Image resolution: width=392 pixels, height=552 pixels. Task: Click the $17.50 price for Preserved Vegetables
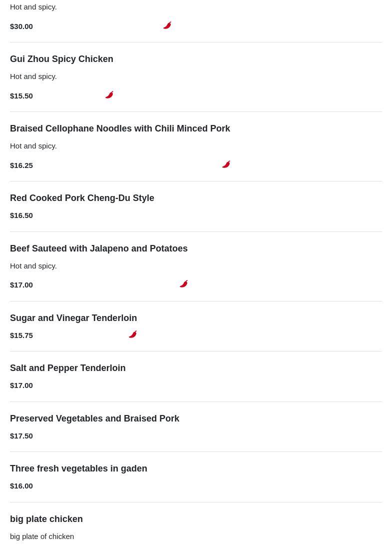pos(21,436)
